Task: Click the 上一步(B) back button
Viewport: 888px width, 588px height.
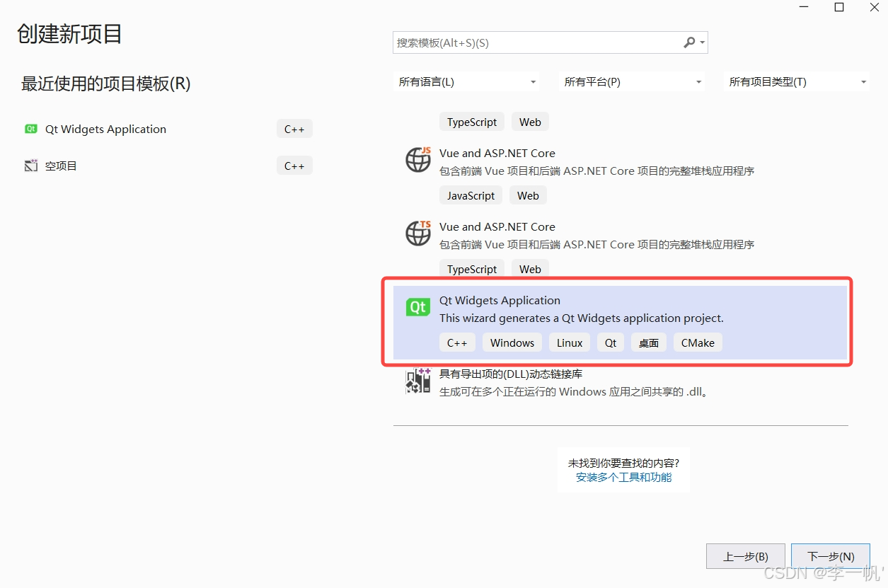Action: tap(746, 556)
